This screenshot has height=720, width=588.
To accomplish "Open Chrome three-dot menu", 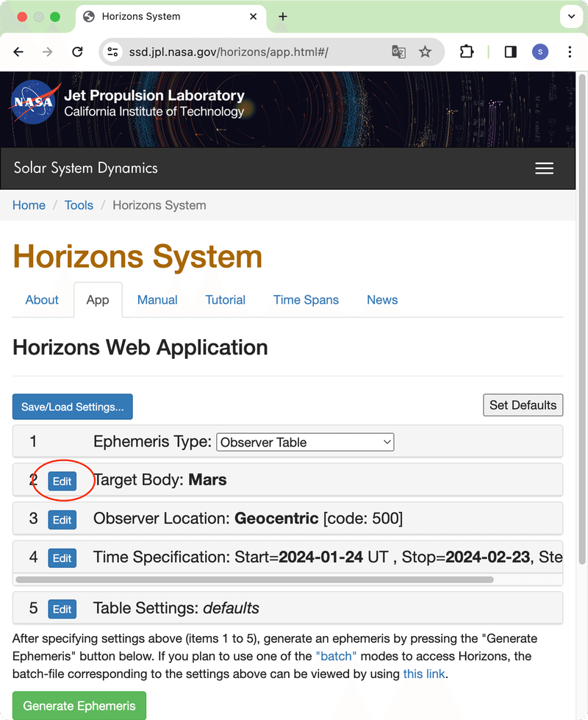I will [x=570, y=51].
